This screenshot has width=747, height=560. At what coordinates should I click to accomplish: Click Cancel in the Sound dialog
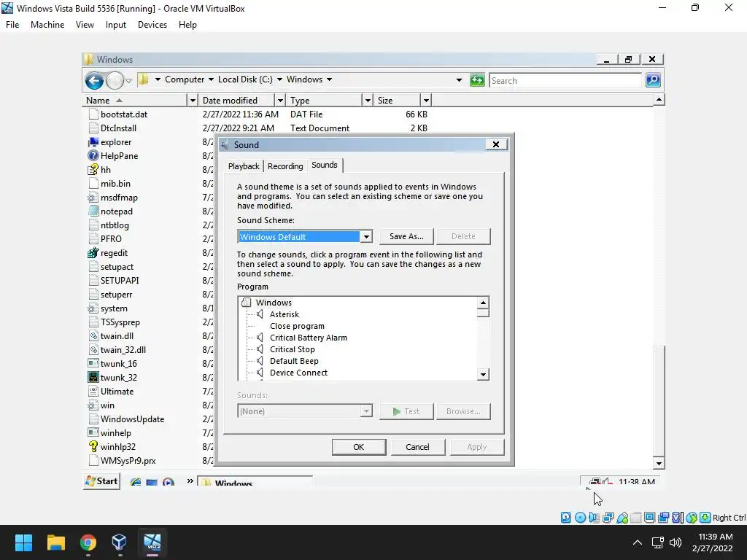pyautogui.click(x=417, y=447)
